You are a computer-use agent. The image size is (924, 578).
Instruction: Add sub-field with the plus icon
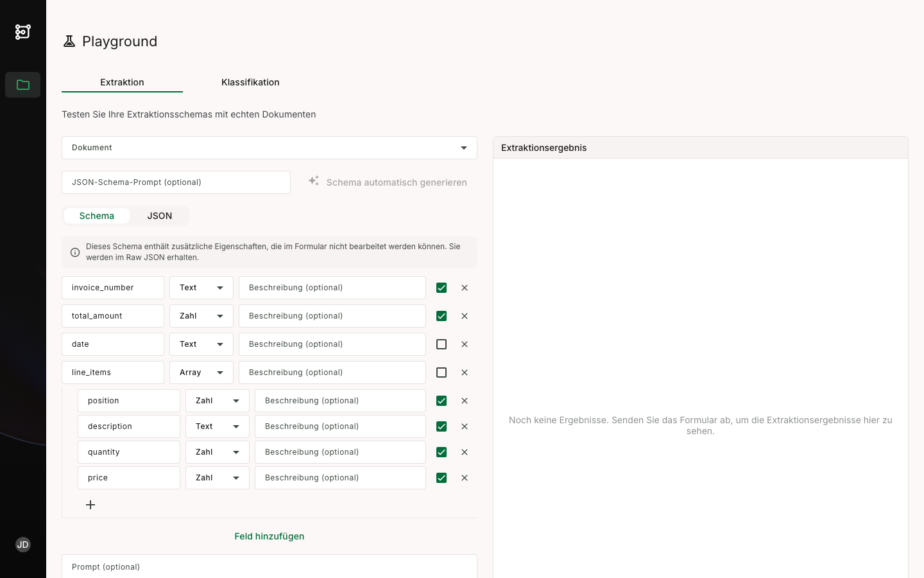(90, 505)
